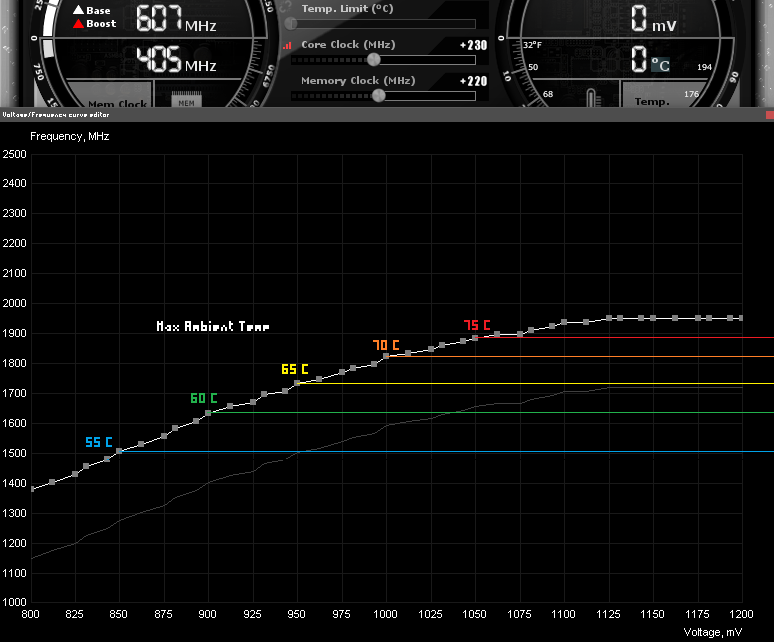Click the white Base triangle marker
The image size is (774, 642).
click(x=78, y=10)
